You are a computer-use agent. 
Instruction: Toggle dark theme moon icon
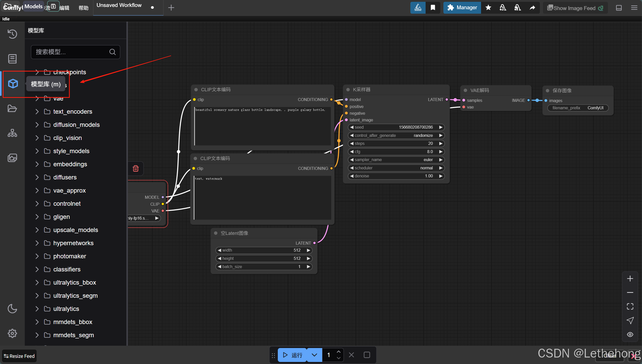click(x=12, y=309)
